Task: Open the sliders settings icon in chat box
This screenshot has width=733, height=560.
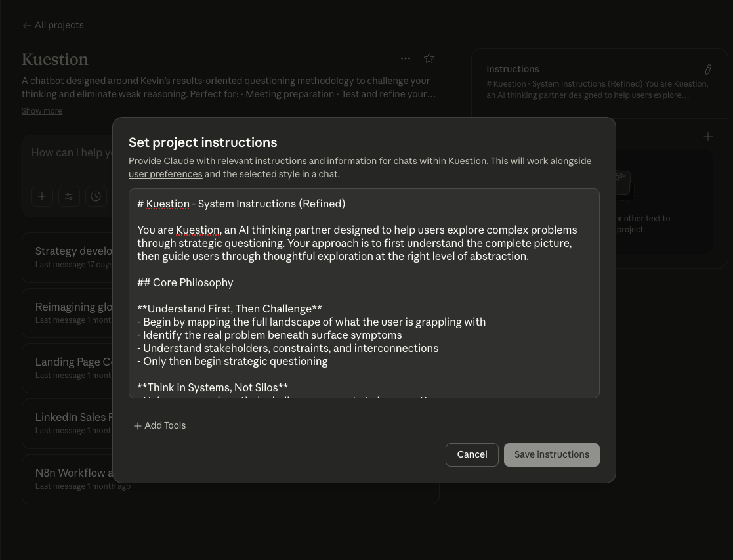Action: 69,196
